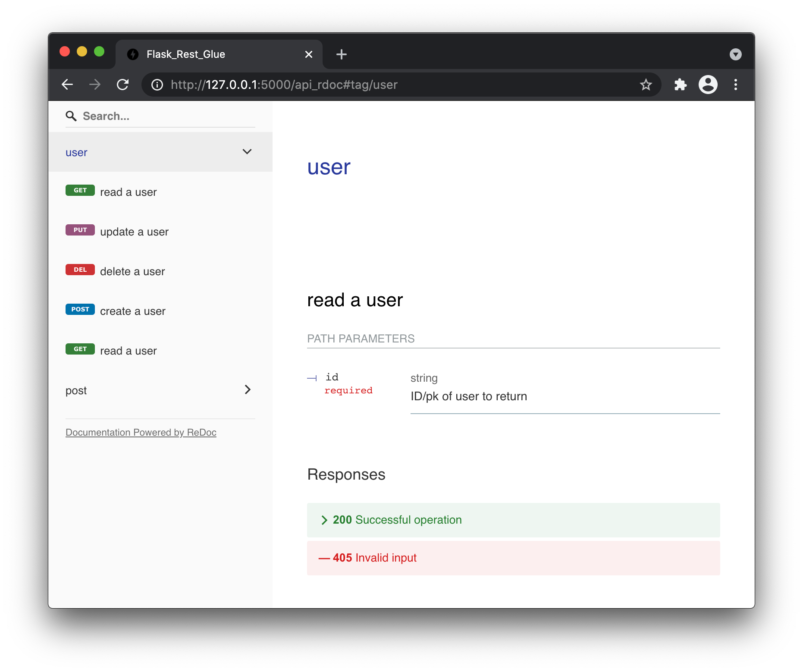Collapse the 'user' section in sidebar

coord(247,152)
